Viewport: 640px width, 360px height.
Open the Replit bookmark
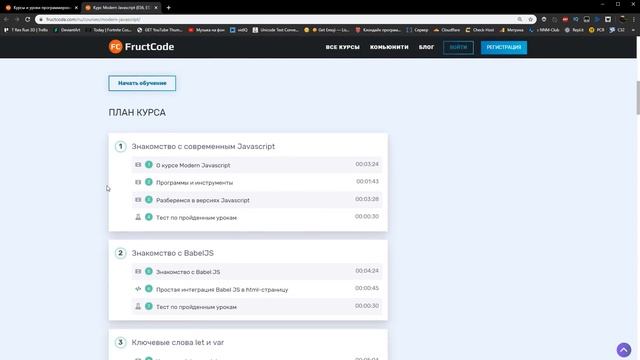tap(574, 30)
